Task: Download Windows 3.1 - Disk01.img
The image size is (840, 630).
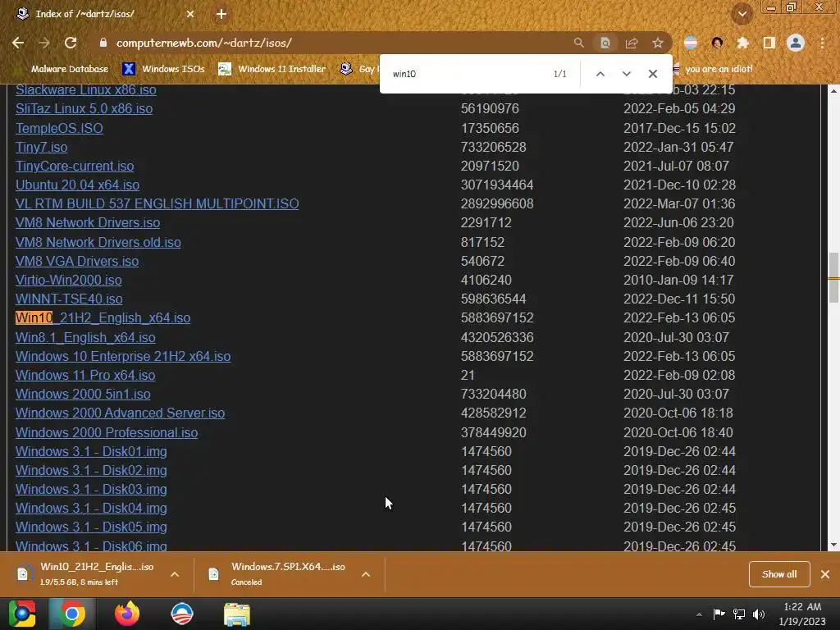Action: 91,452
